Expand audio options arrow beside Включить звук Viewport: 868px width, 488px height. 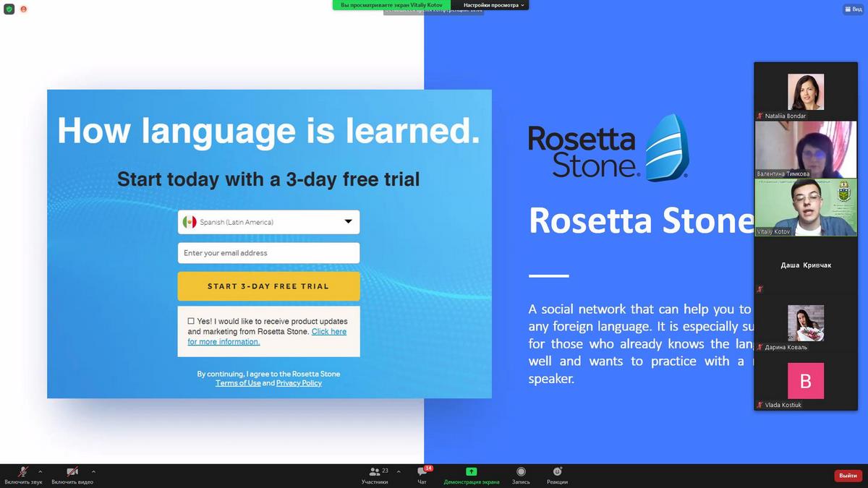[x=40, y=471]
